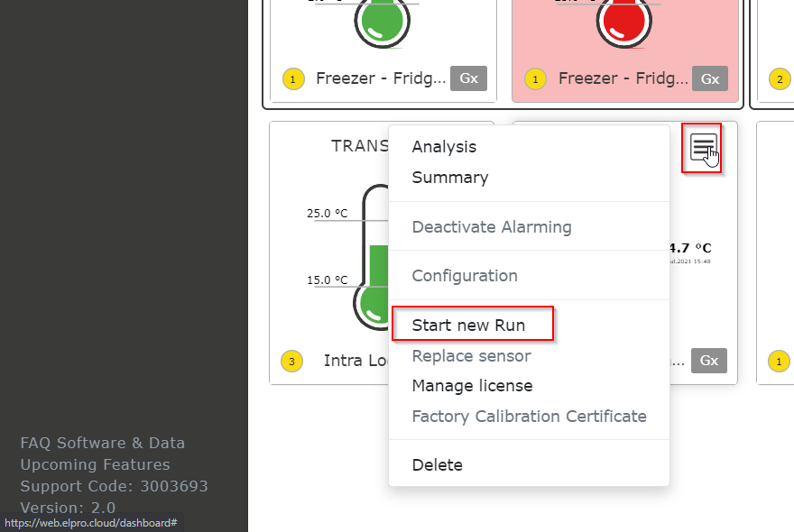Click the yellow badge numbered 2
Viewport: 794px width, 532px height.
click(x=780, y=78)
